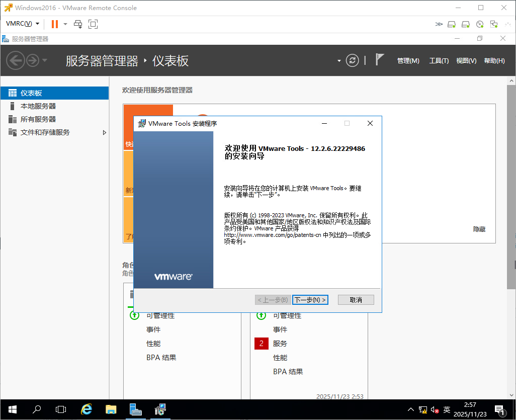Click 下一步(N) in VMware Tools installer
Viewport: 516px width, 420px height.
point(310,300)
